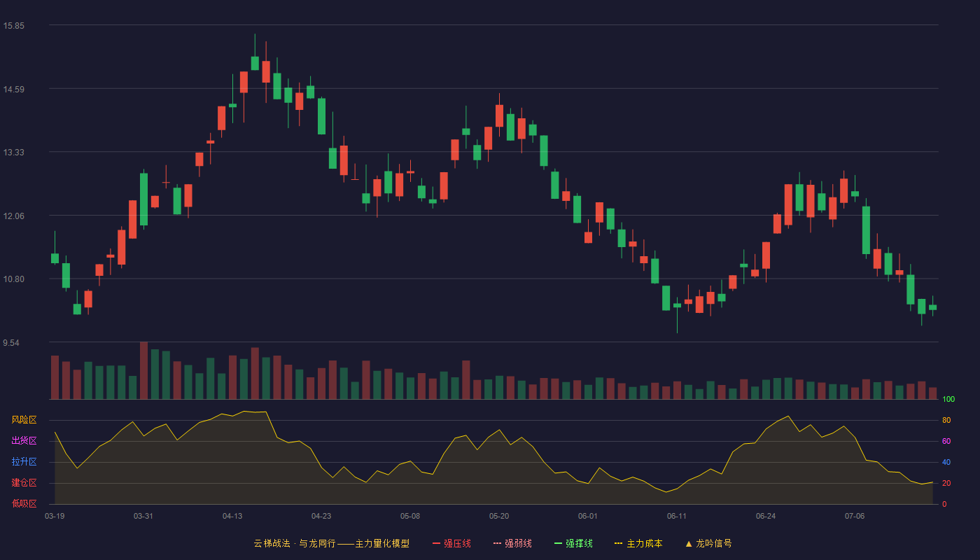
Task: Click the 15.85 price axis label
Action: click(x=13, y=26)
